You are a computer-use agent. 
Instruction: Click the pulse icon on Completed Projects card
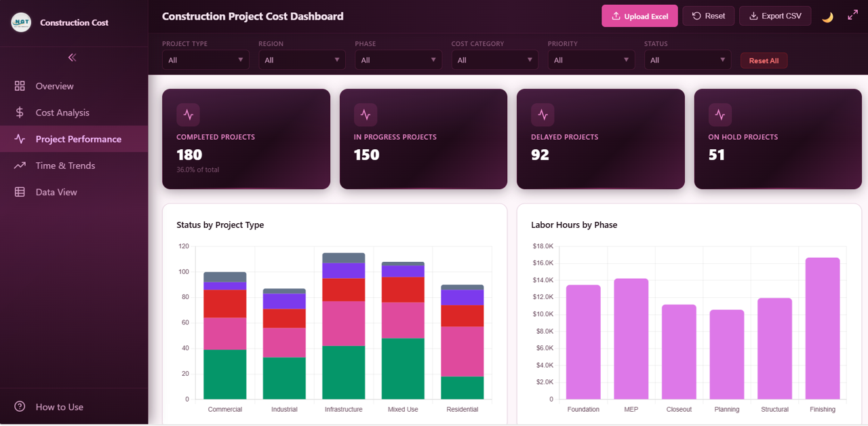pos(188,114)
